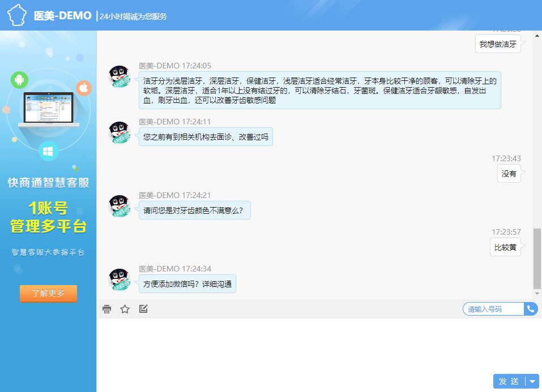Image resolution: width=542 pixels, height=392 pixels.
Task: Expand the dropdown arrow on the 发送 button
Action: coord(533,381)
